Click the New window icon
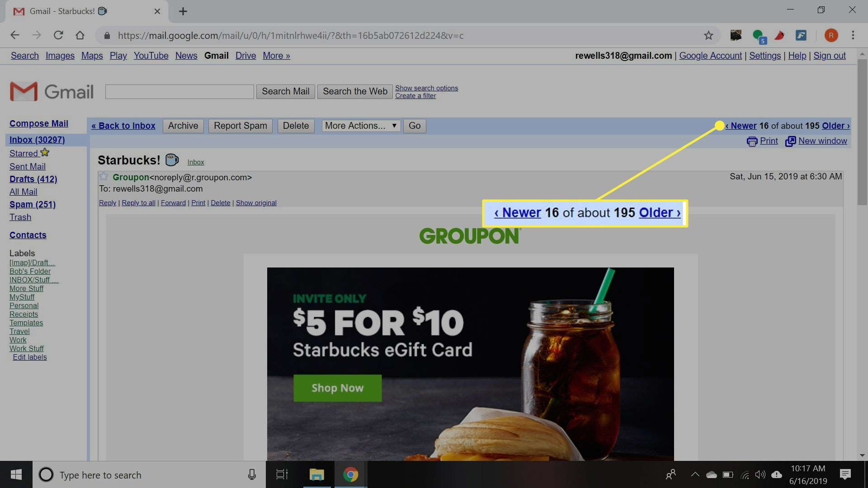Screen dimensions: 868x488 pyautogui.click(x=790, y=141)
